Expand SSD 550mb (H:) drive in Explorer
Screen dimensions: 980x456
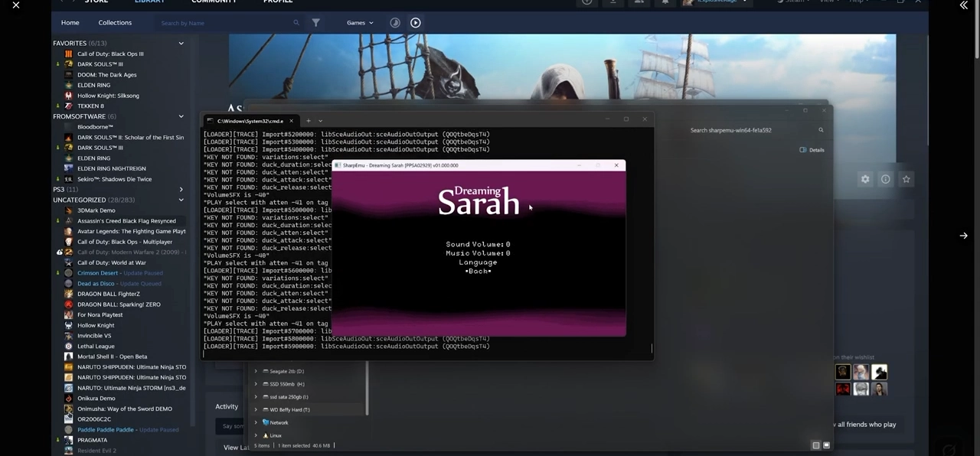256,384
